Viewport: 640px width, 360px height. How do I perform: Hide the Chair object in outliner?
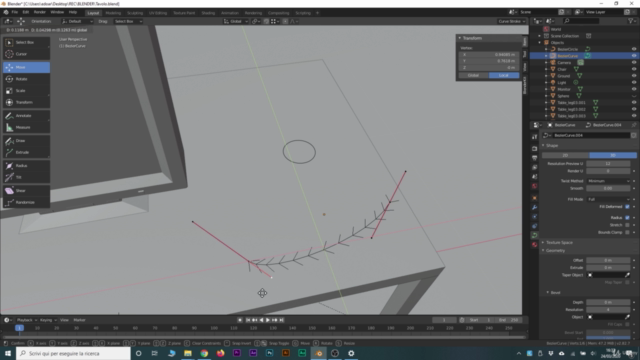coord(634,69)
